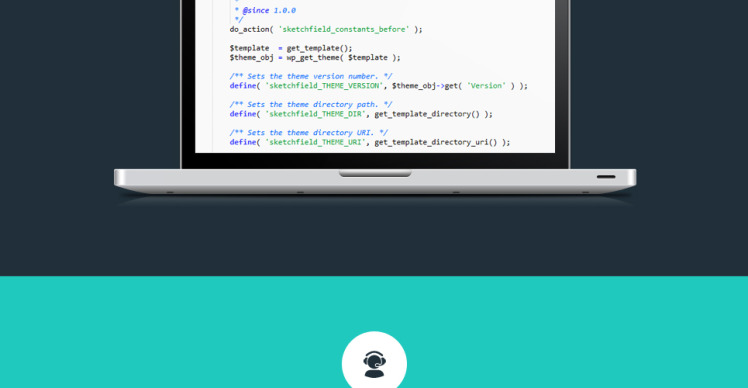Click the black bezel below the code screen

[x=375, y=161]
